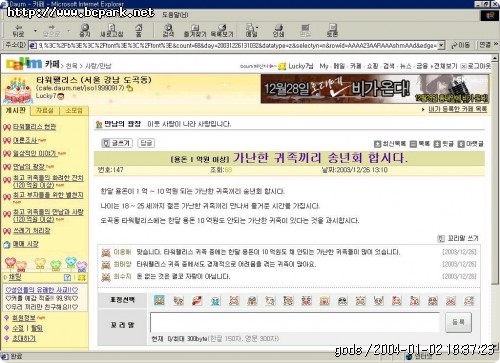
Task: Open the 도움말(H) menu
Action: click(175, 15)
